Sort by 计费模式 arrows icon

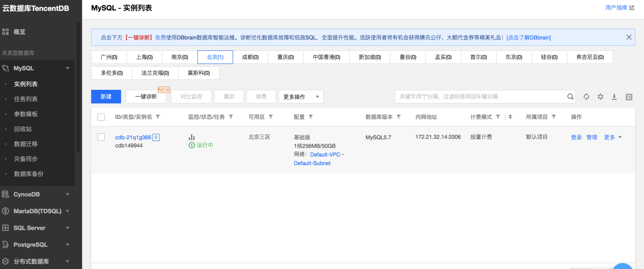pyautogui.click(x=510, y=117)
